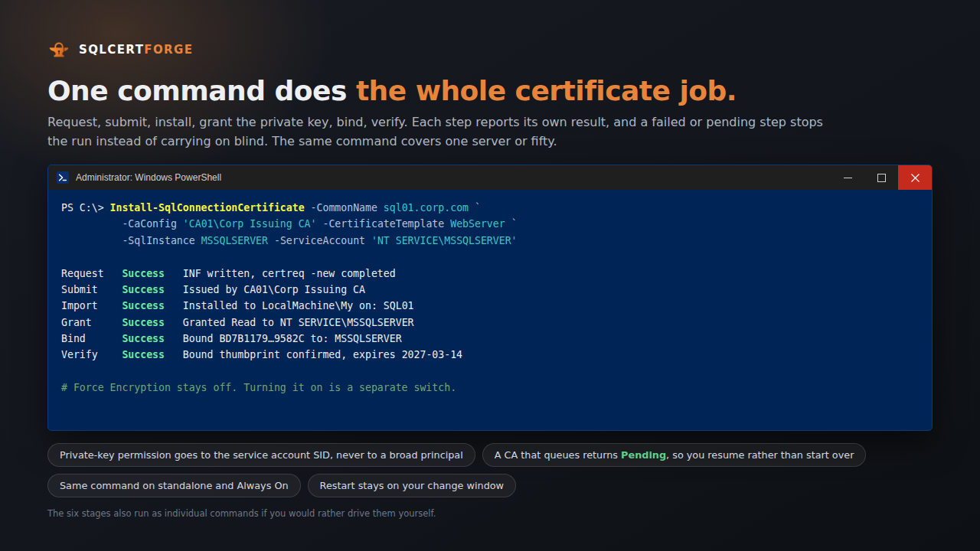Click the 'Administrator: Windows PowerShell' title text
The height and width of the screenshot is (551, 980).
tap(149, 178)
